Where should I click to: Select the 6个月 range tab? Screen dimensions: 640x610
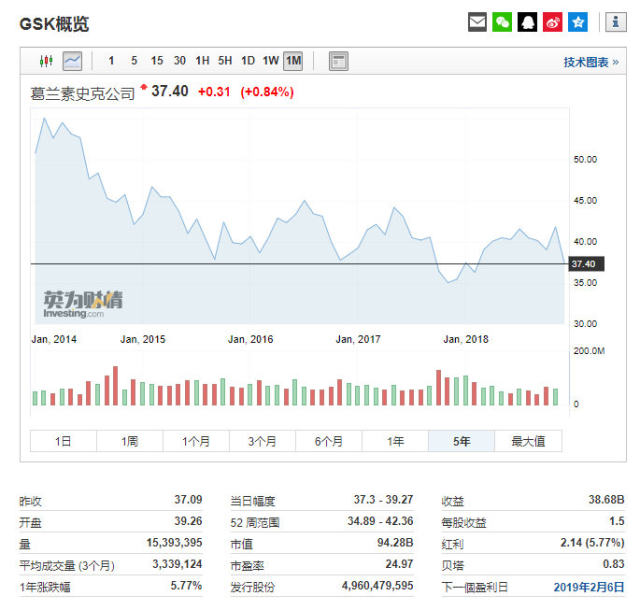coord(329,441)
